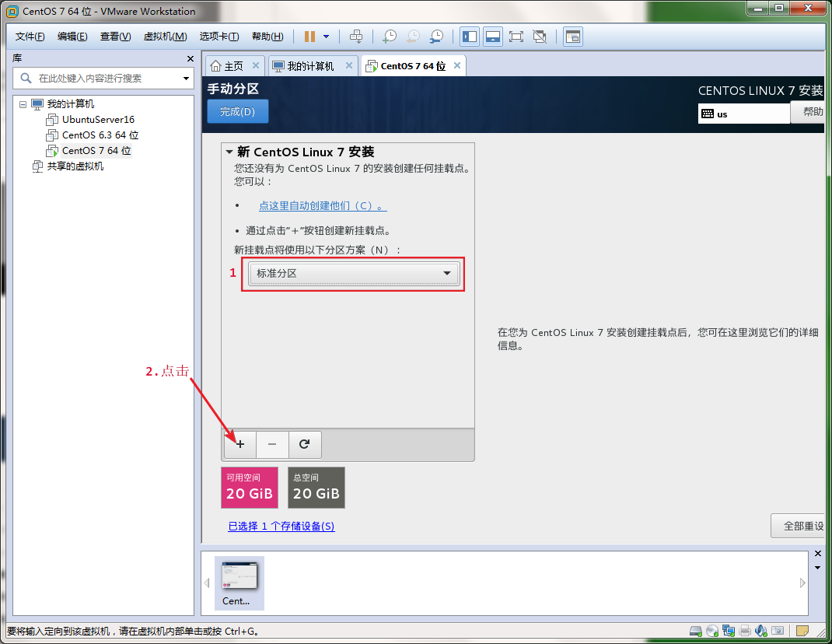Image resolution: width=832 pixels, height=644 pixels.
Task: Close the 主页 tab
Action: tap(256, 65)
